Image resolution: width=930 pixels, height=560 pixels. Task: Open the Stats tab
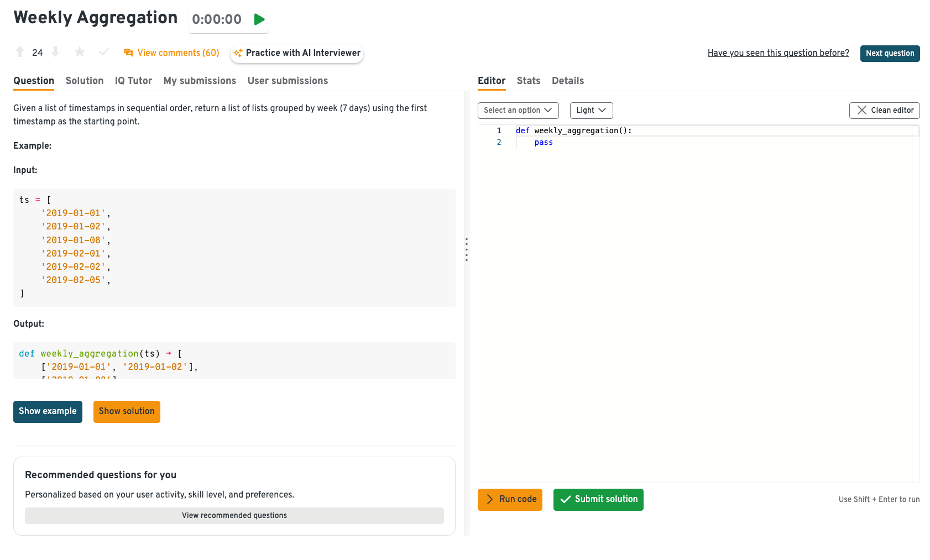click(528, 81)
